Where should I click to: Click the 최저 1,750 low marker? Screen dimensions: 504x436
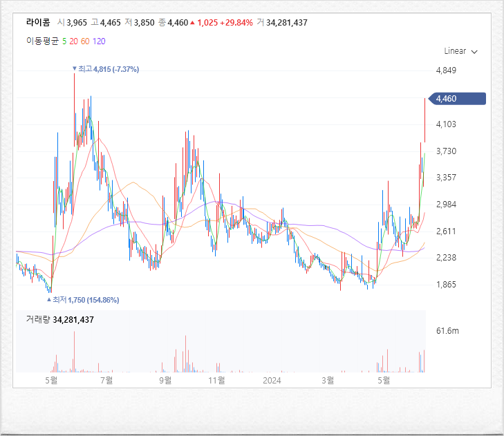click(83, 300)
